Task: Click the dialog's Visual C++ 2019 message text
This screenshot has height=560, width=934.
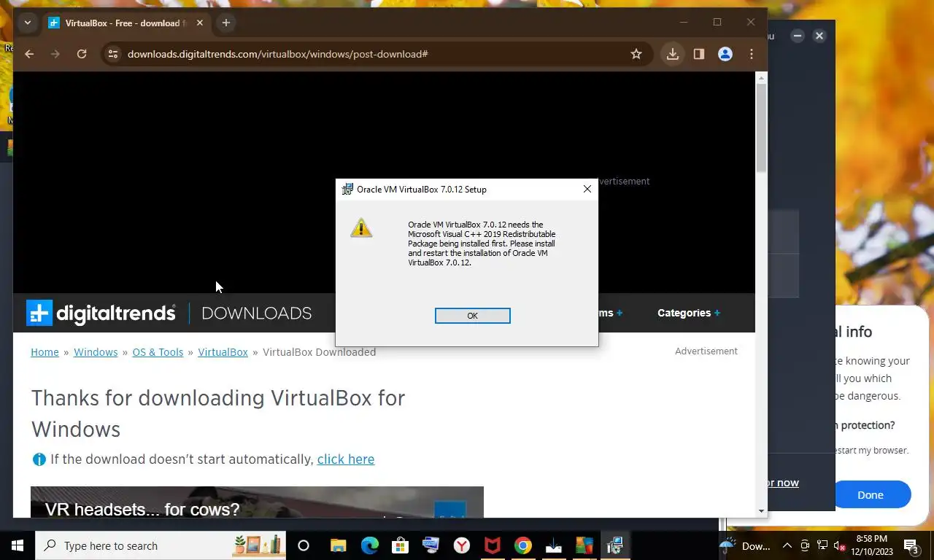Action: coord(482,244)
